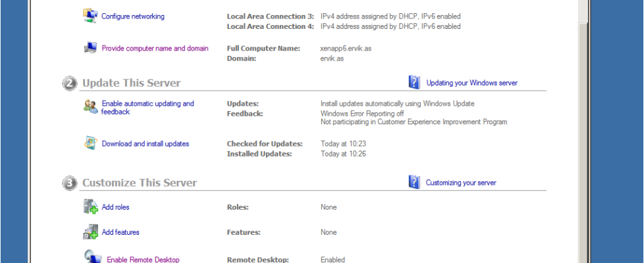644x263 pixels.
Task: Click the automatic updating and feedback icon
Action: (x=90, y=107)
